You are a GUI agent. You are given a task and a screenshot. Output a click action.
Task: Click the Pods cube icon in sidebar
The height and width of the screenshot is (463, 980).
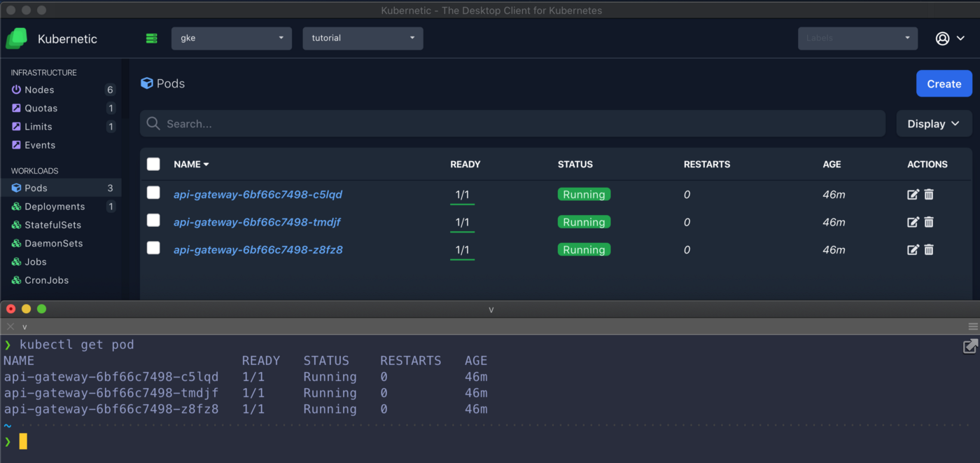coord(17,188)
